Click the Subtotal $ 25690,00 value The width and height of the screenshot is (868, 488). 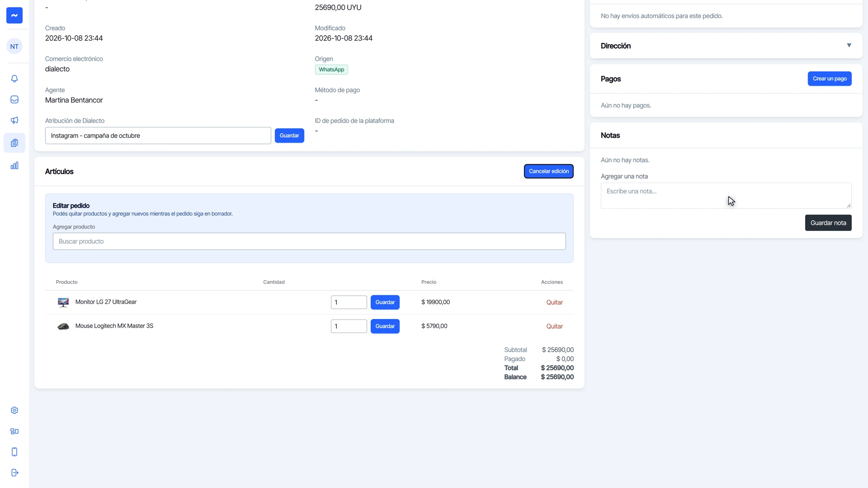point(558,350)
